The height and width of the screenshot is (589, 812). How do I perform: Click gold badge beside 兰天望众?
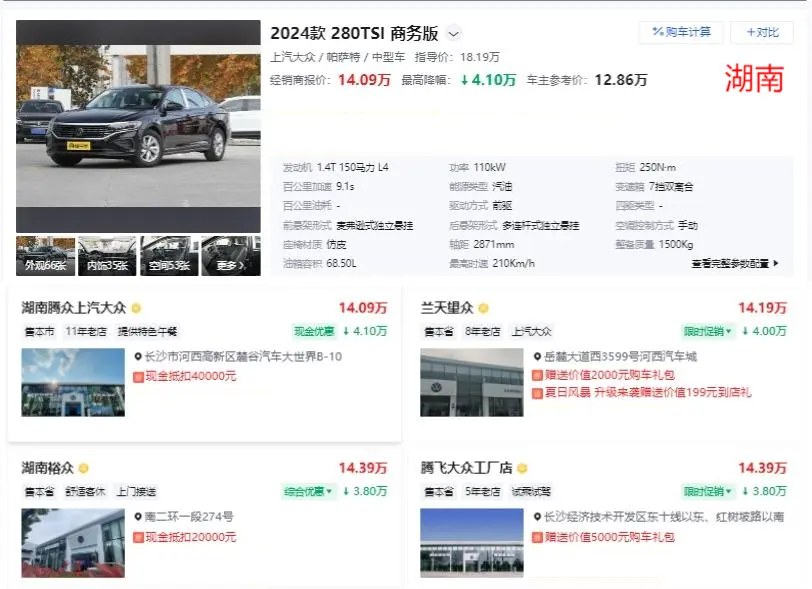point(483,308)
